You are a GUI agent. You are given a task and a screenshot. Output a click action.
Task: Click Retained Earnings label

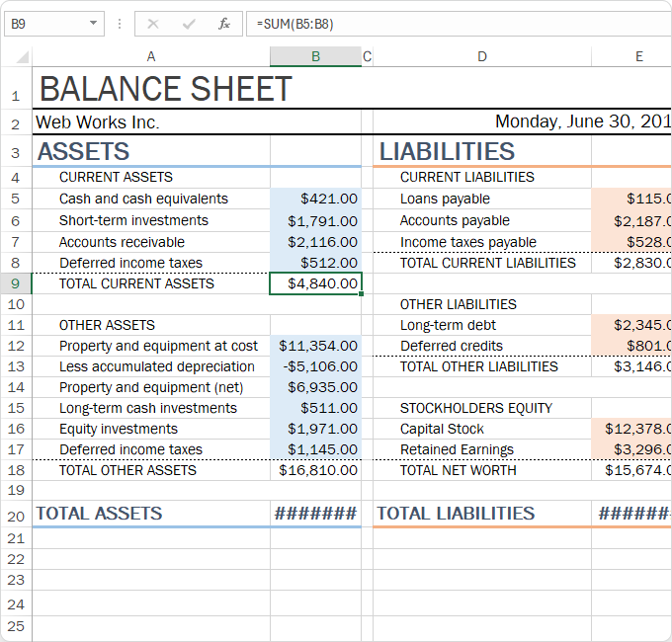pyautogui.click(x=457, y=449)
